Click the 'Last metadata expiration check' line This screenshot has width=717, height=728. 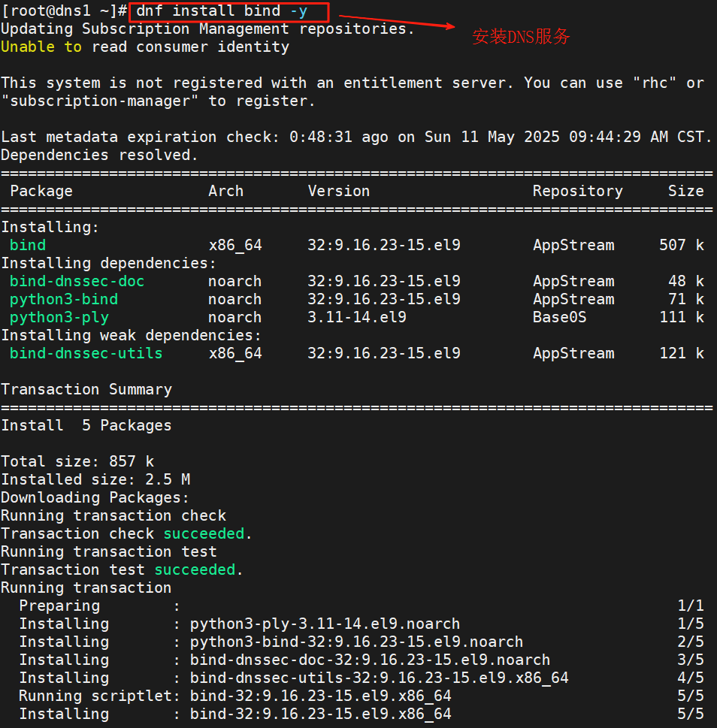tap(356, 137)
